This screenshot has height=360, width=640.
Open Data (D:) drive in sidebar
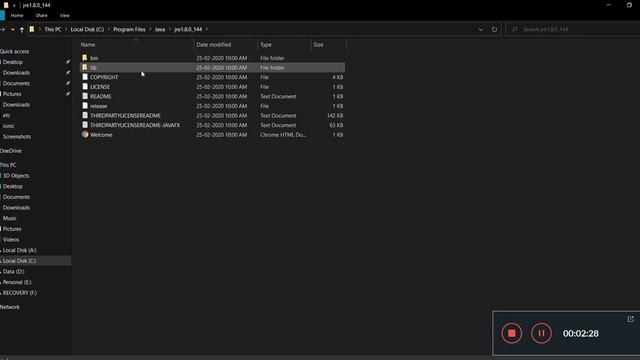(x=13, y=271)
